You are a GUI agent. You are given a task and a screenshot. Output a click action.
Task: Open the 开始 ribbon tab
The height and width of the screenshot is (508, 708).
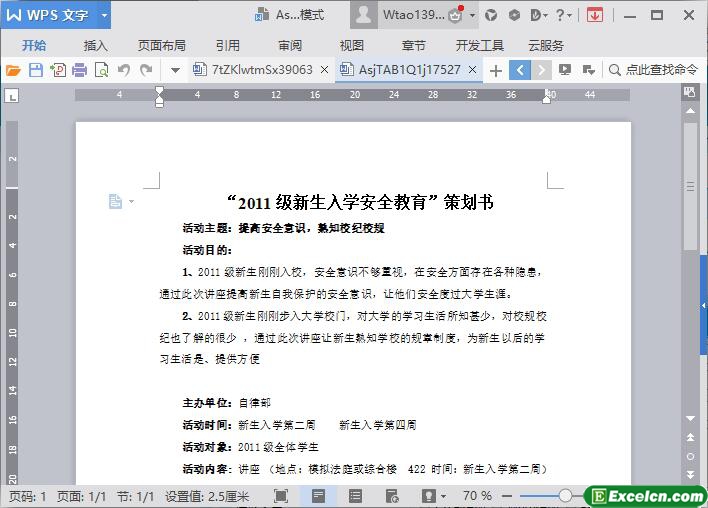pos(34,46)
